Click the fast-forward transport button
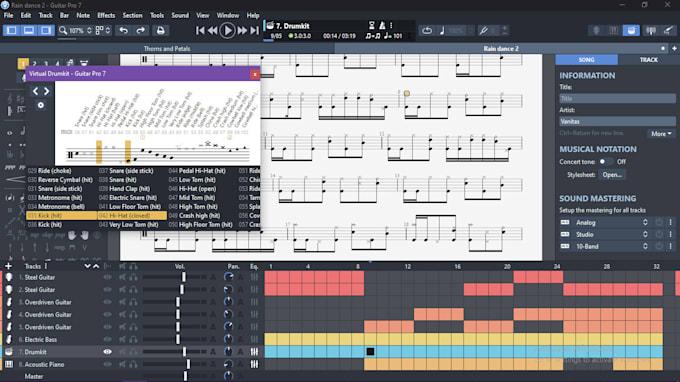Viewport: 680px width, 382px height. [242, 30]
